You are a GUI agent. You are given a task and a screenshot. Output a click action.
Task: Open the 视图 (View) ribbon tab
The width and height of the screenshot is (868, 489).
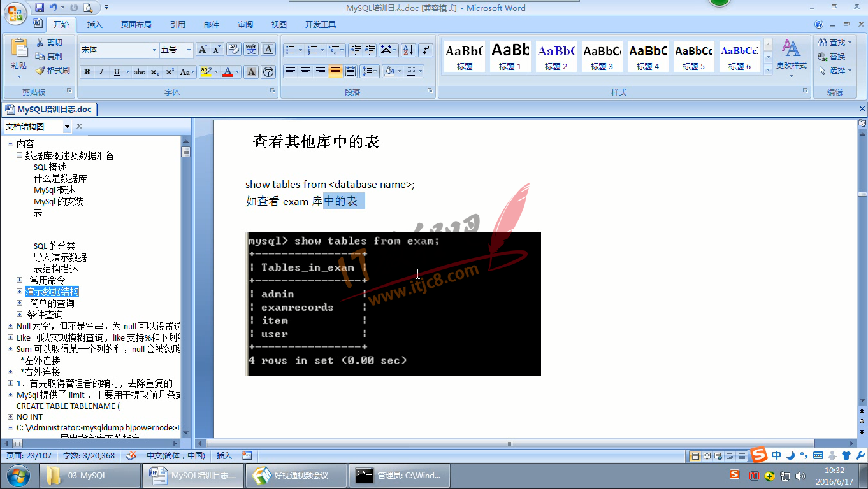click(279, 25)
